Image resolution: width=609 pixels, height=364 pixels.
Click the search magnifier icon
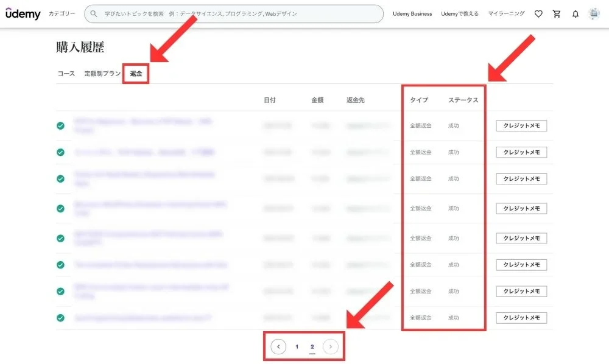click(94, 13)
